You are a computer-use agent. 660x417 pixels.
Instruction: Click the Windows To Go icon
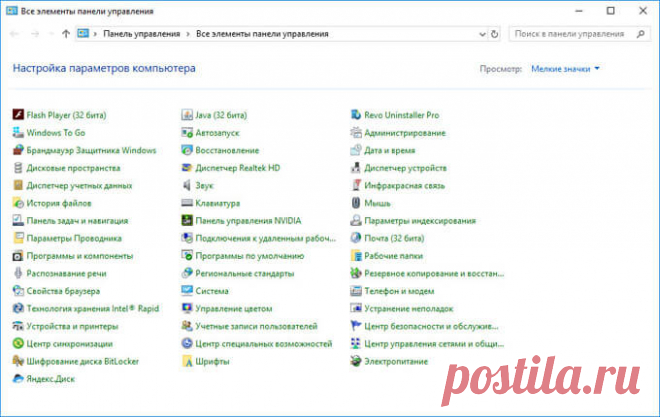(18, 133)
